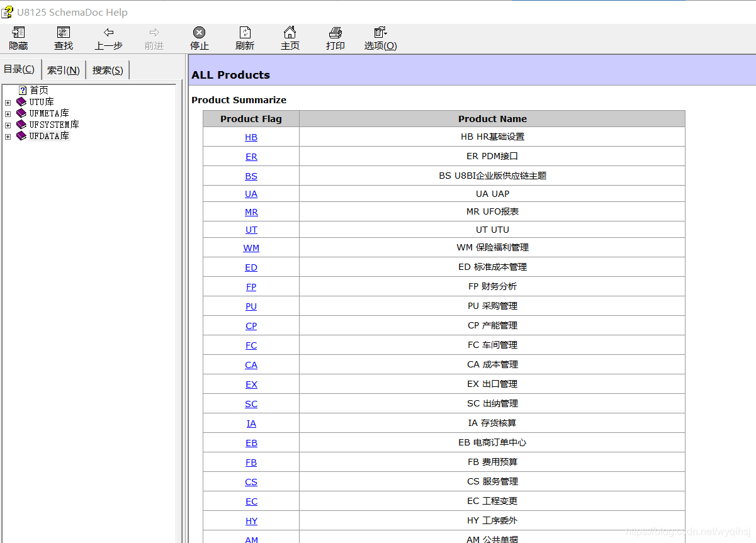Click the UTU库 book icon
The height and width of the screenshot is (543, 756).
pos(21,102)
